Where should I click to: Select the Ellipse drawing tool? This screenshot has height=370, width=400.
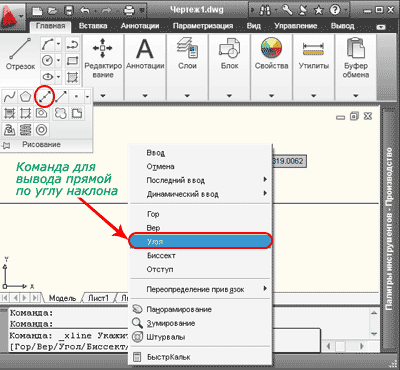pyautogui.click(x=48, y=77)
